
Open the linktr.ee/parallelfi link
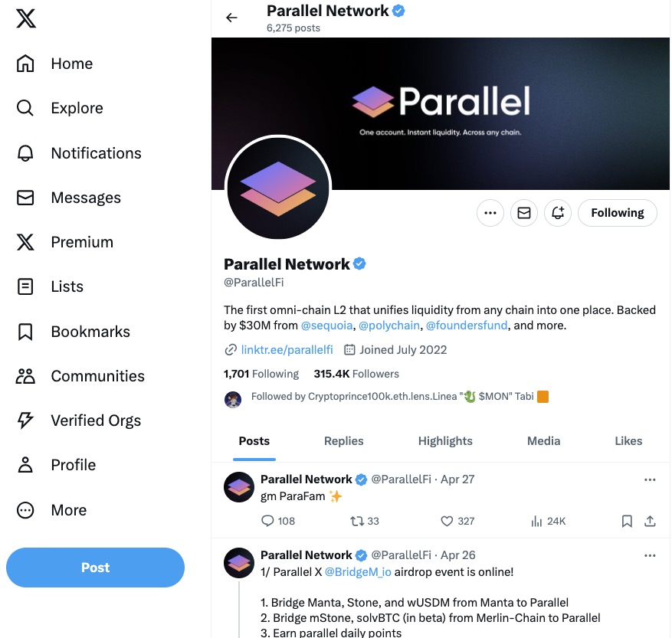pos(287,350)
